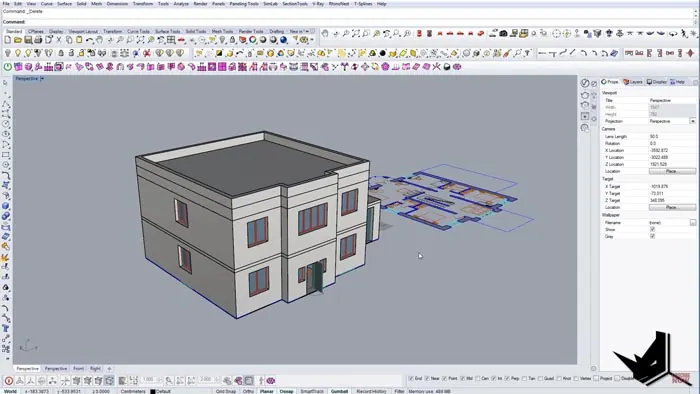Image resolution: width=700 pixels, height=394 pixels.
Task: Click the red X isolate-lock icon in second toolbar row
Action: pyautogui.click(x=146, y=54)
